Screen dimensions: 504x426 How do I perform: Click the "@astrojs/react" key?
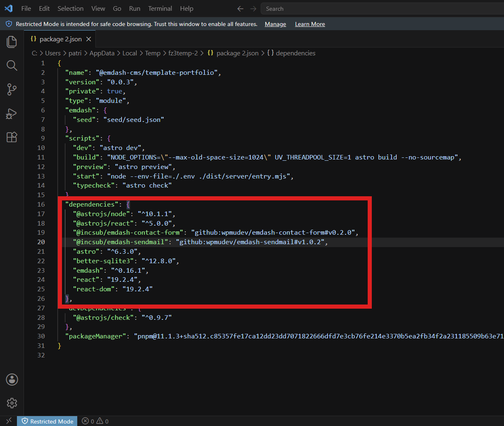pos(103,224)
